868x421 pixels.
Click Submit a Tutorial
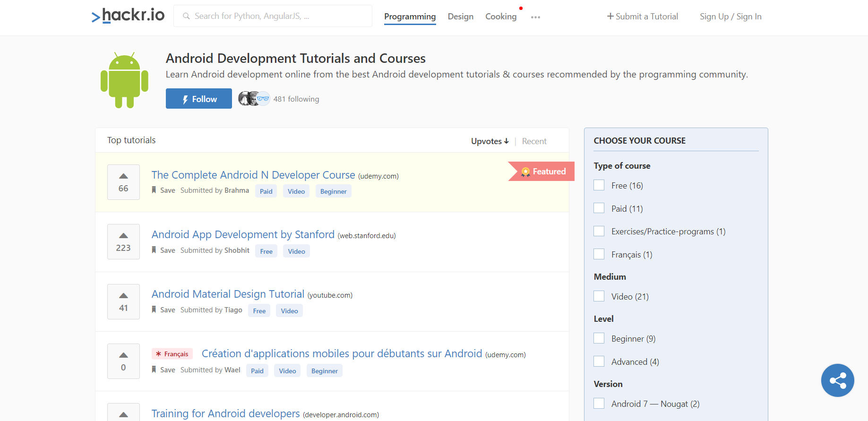click(x=643, y=17)
